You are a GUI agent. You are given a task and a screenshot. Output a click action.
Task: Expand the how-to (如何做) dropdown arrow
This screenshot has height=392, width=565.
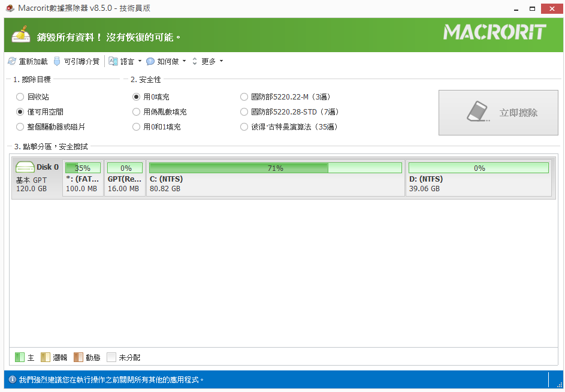click(184, 61)
